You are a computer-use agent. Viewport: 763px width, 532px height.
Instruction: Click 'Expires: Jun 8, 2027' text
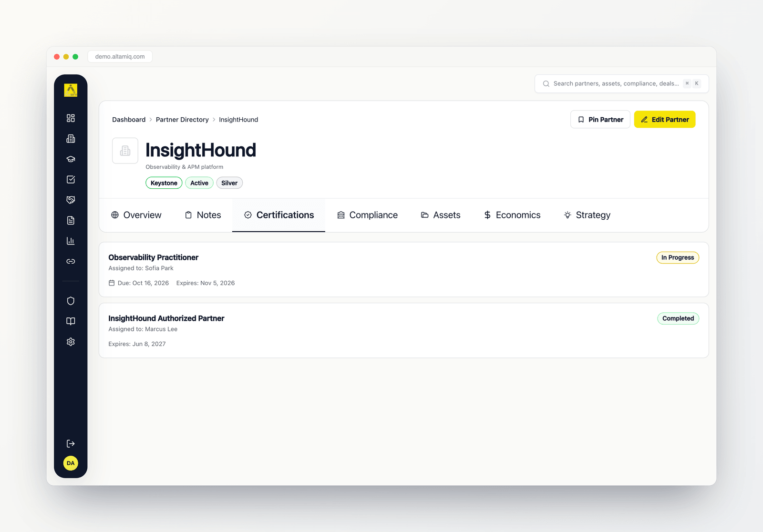pos(137,344)
